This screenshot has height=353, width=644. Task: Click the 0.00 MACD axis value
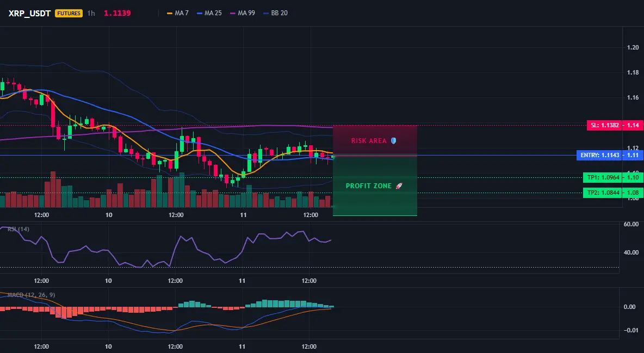pos(630,307)
